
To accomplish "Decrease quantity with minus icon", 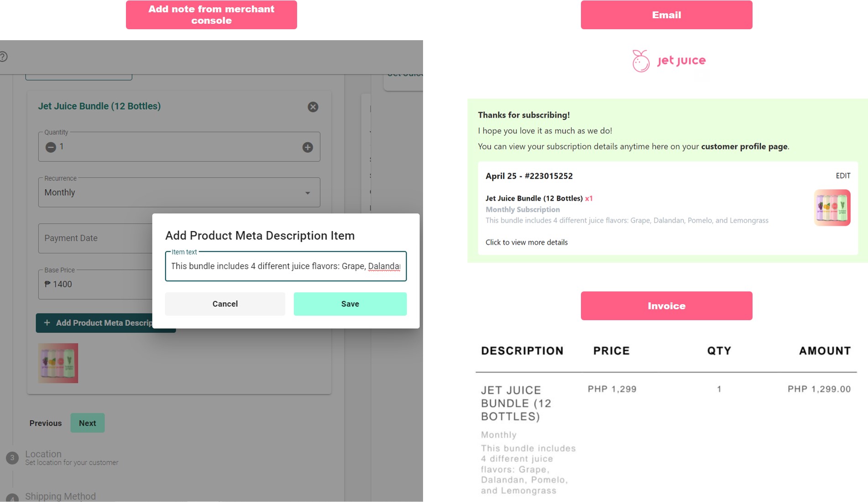I will [x=51, y=147].
